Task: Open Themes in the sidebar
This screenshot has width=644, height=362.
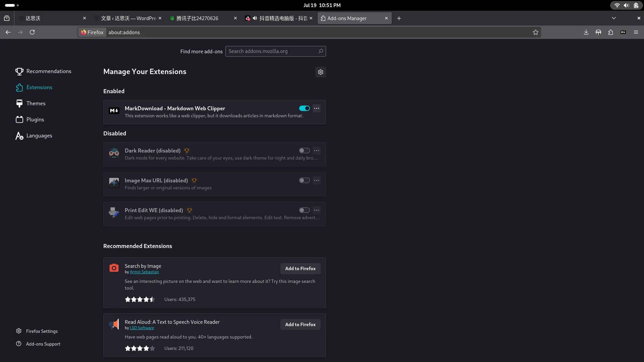Action: pyautogui.click(x=31, y=104)
